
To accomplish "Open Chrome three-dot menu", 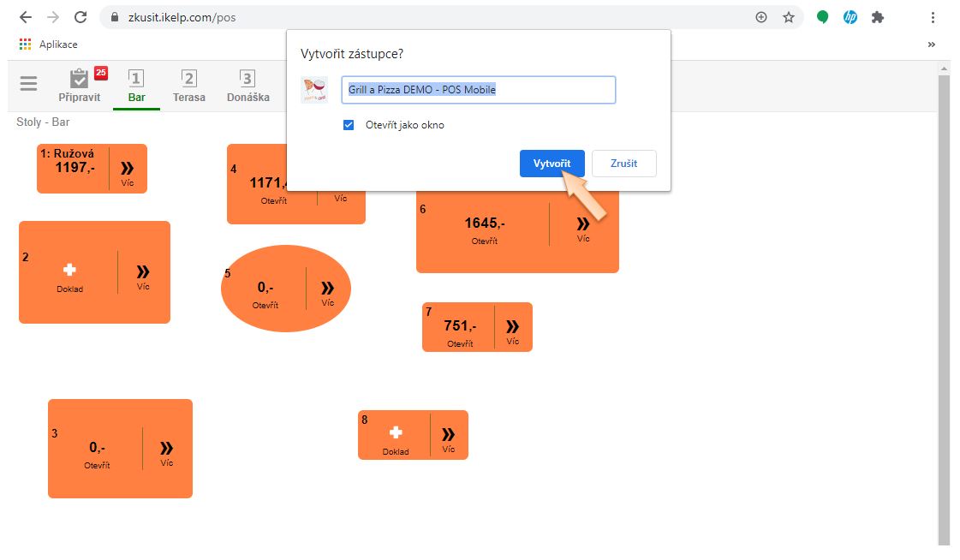I will click(x=933, y=17).
